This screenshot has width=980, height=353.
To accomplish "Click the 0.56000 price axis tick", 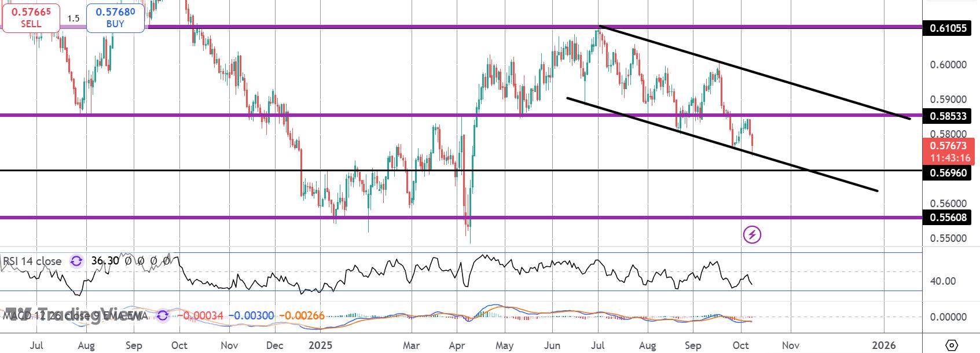I will click(948, 204).
